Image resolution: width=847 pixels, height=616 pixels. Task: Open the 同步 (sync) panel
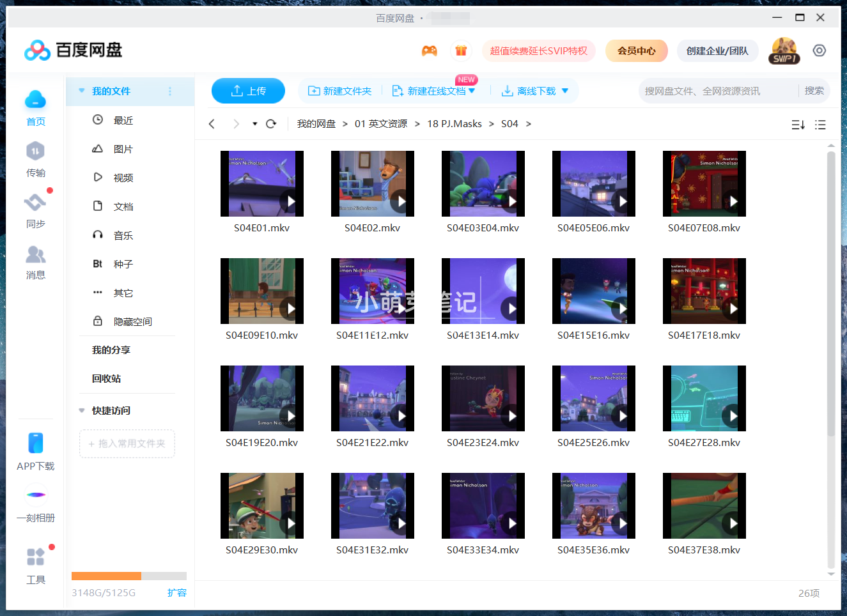[x=35, y=211]
